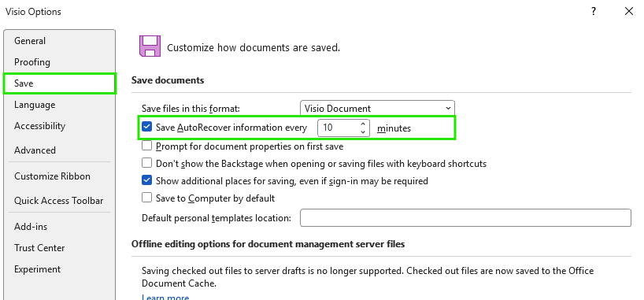Screen dimensions: 644x300
Task: Uncheck Show additional places for saving
Action: pos(146,180)
